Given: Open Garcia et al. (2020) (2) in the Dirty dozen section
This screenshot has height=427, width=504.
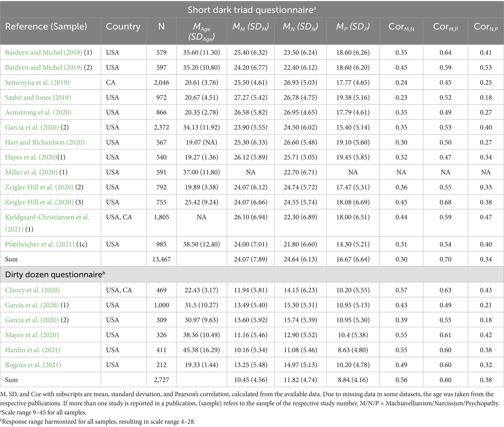Looking at the screenshot, I should 32,320.
